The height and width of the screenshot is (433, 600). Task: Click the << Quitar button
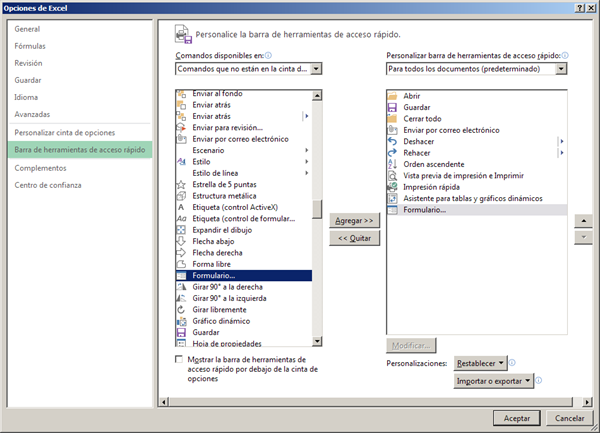click(x=354, y=238)
